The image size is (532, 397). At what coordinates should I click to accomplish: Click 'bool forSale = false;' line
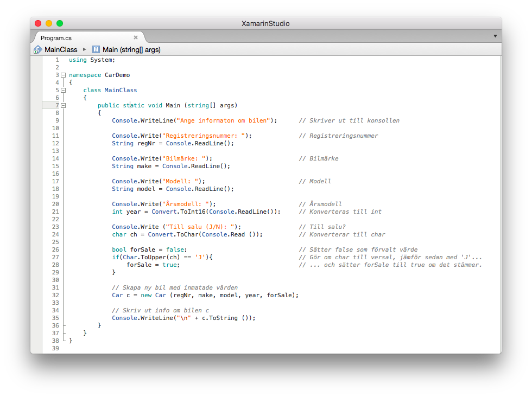(150, 249)
